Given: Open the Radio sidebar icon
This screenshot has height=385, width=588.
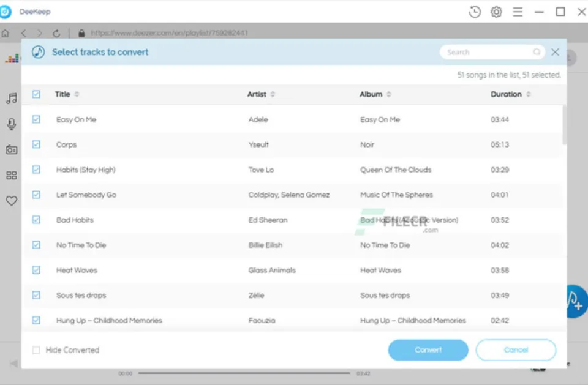Looking at the screenshot, I should pyautogui.click(x=12, y=149).
